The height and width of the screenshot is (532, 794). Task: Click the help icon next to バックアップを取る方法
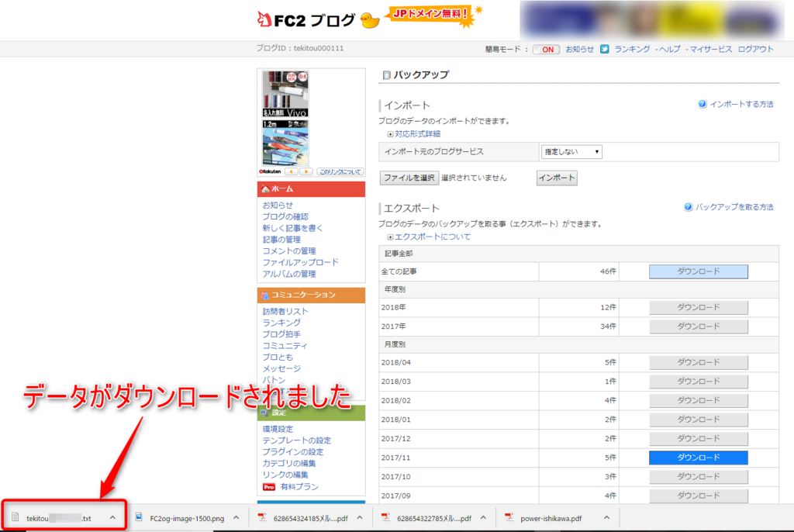click(x=689, y=207)
